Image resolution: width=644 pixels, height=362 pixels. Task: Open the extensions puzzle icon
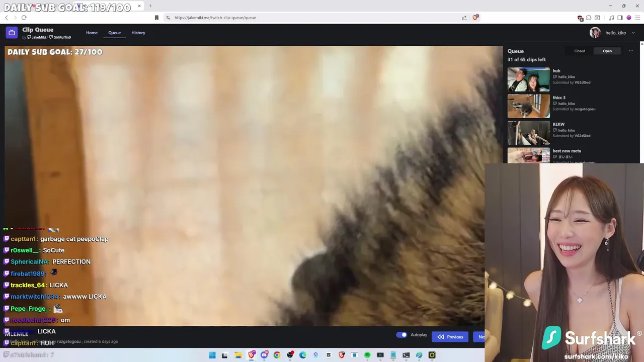(589, 18)
